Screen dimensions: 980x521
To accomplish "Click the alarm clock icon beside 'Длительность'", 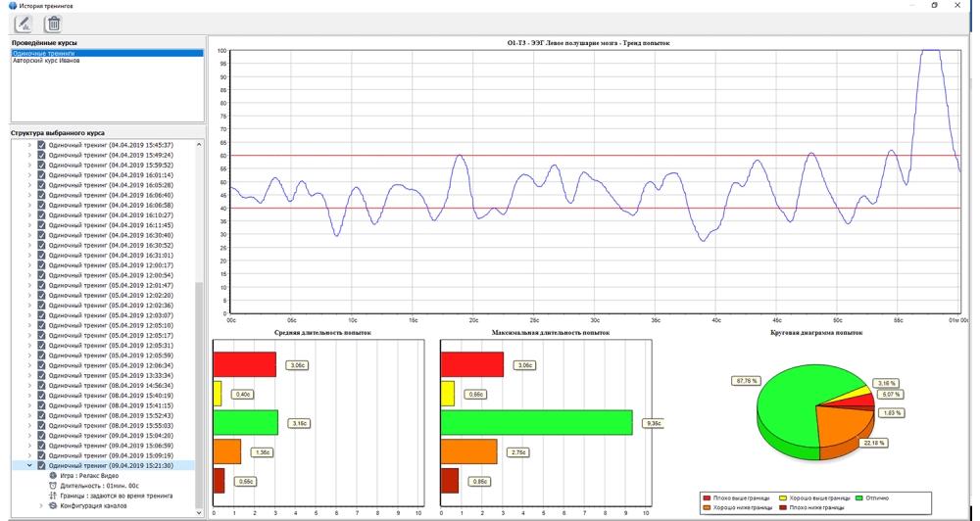I will tap(52, 486).
